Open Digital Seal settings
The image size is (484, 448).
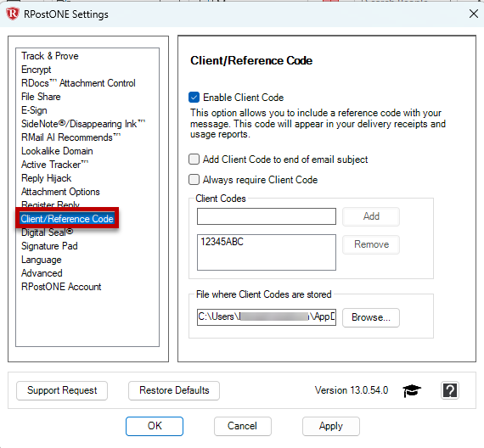[x=47, y=232]
